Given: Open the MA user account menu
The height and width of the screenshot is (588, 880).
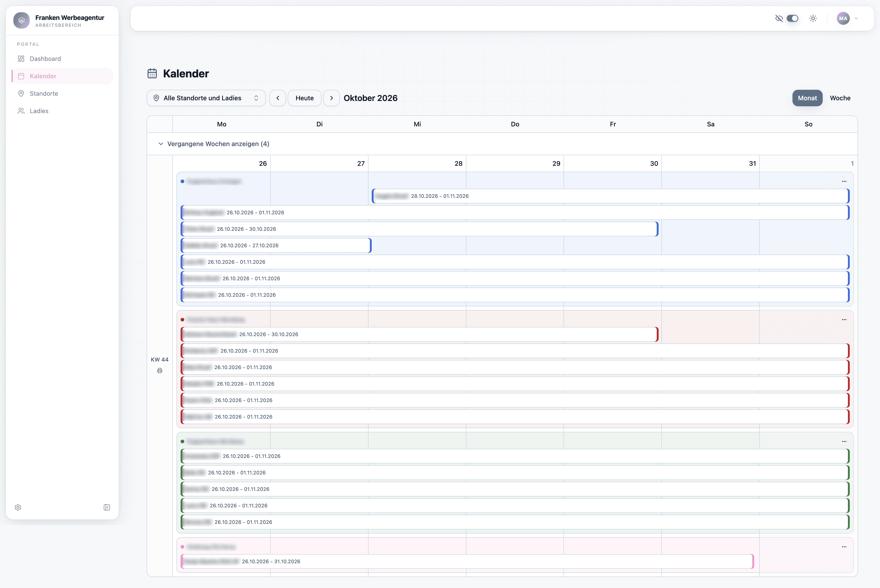Looking at the screenshot, I should 847,18.
